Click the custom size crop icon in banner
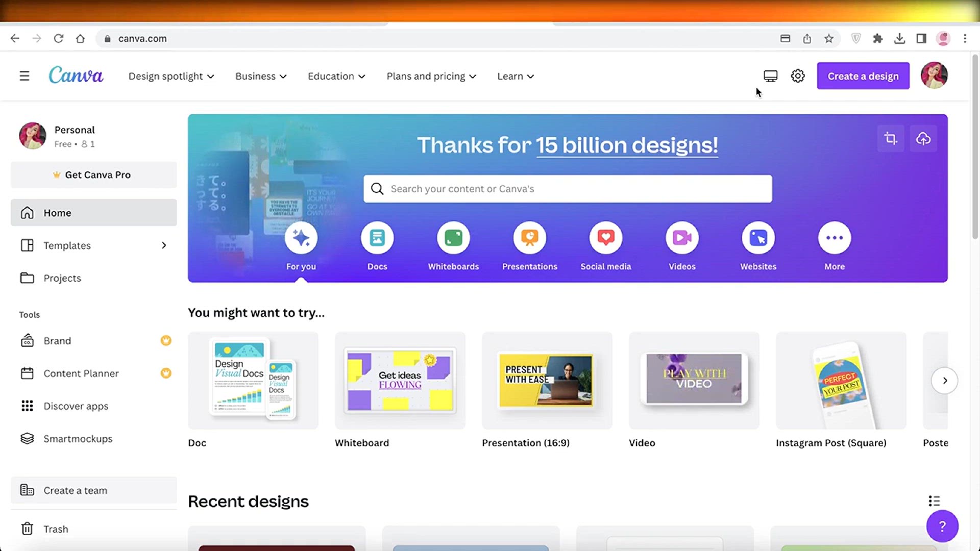 click(x=891, y=138)
